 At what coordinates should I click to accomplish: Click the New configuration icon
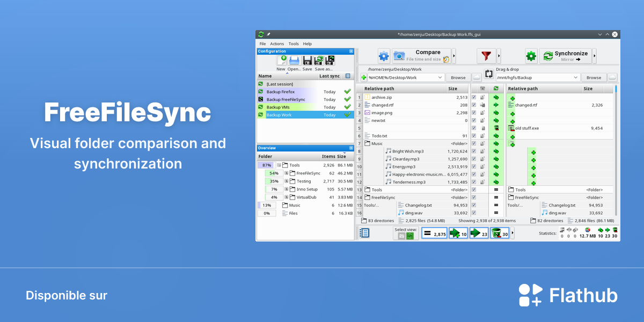281,61
